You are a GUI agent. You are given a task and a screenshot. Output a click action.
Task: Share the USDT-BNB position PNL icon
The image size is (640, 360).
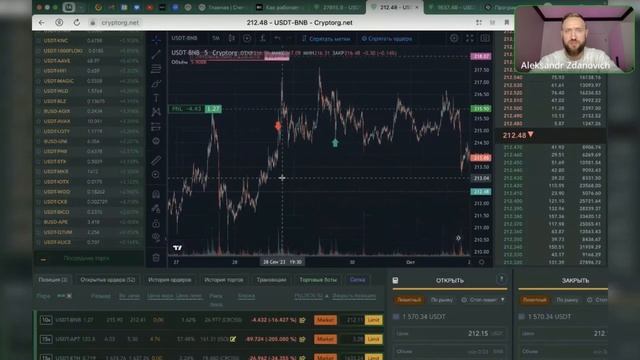302,320
